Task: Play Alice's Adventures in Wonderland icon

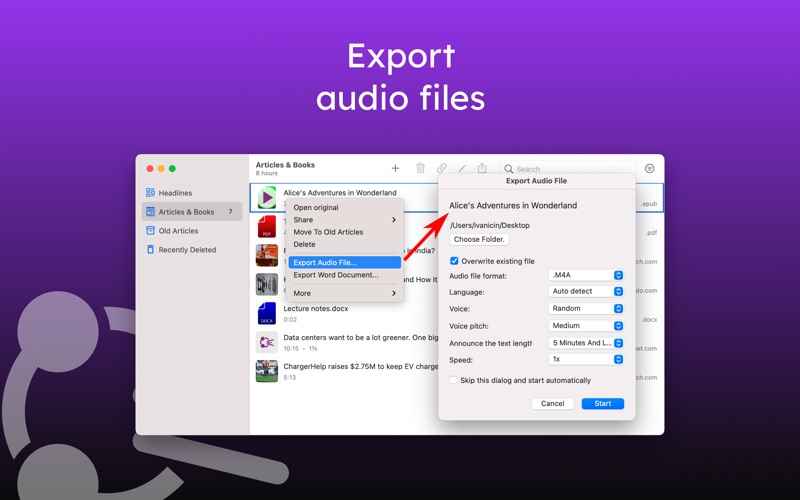Action: [267, 197]
